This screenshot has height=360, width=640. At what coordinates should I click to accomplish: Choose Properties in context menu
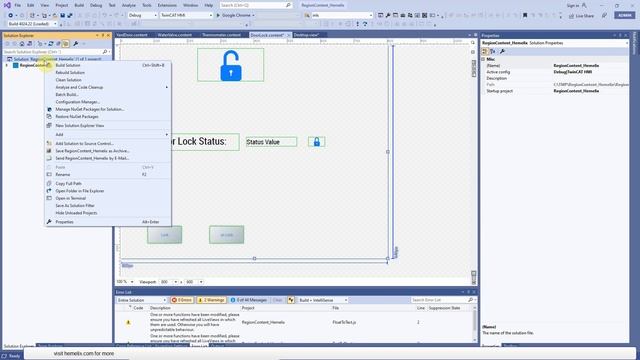(x=108, y=222)
